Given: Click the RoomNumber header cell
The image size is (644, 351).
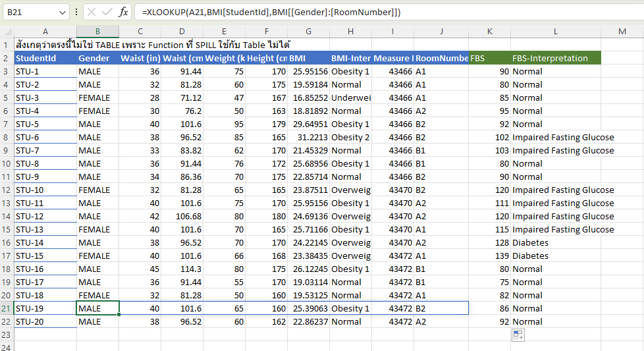Looking at the screenshot, I should 442,59.
